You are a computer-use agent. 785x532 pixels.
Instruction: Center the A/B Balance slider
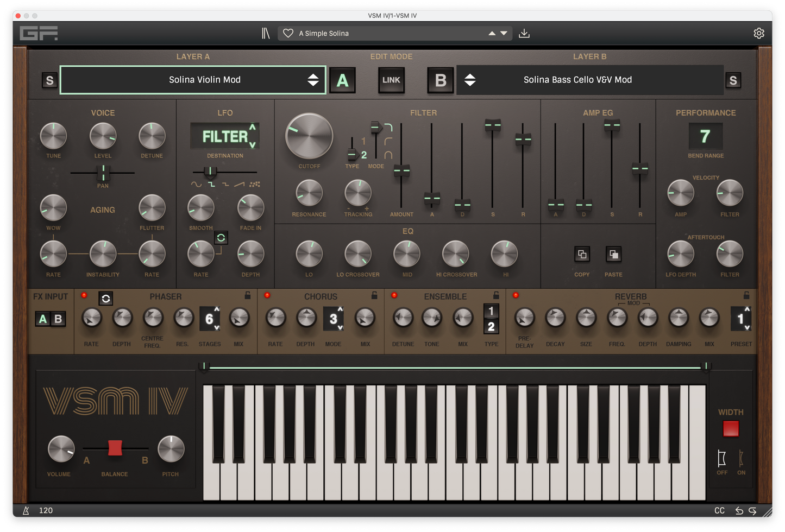115,448
